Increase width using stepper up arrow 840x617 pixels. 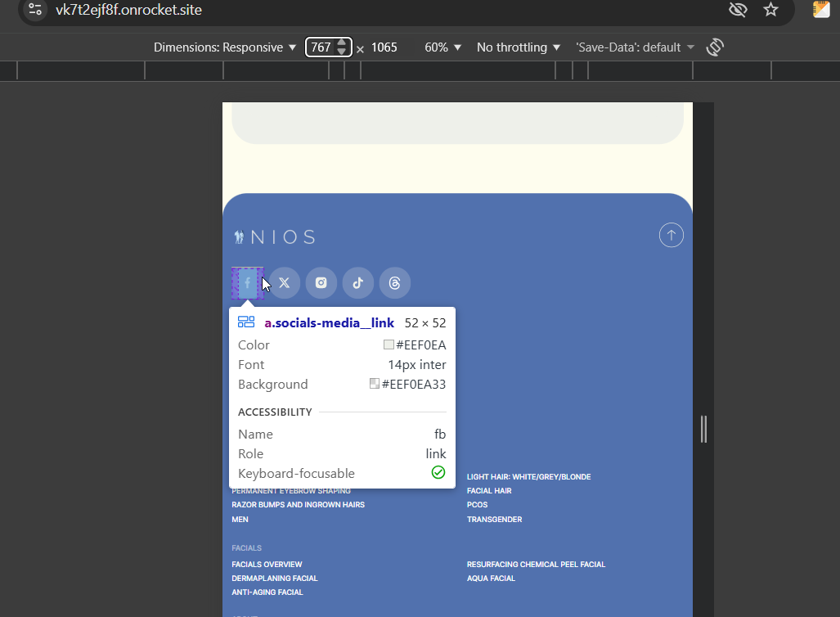(342, 43)
